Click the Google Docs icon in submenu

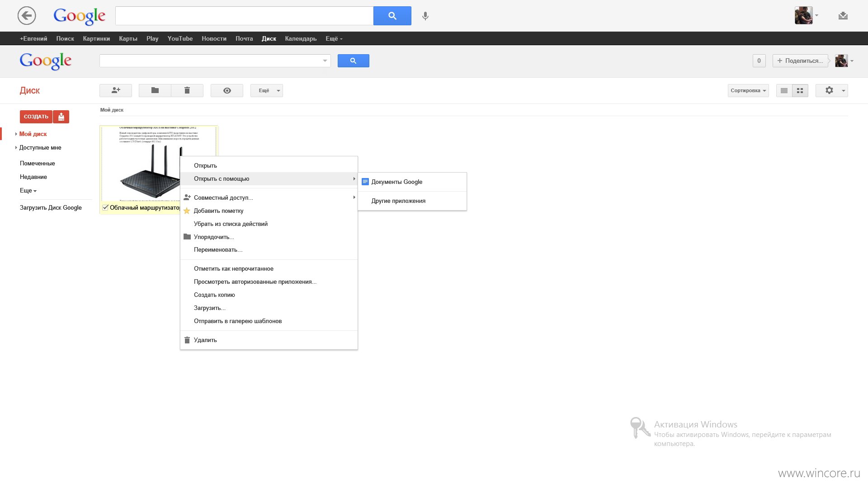click(365, 182)
